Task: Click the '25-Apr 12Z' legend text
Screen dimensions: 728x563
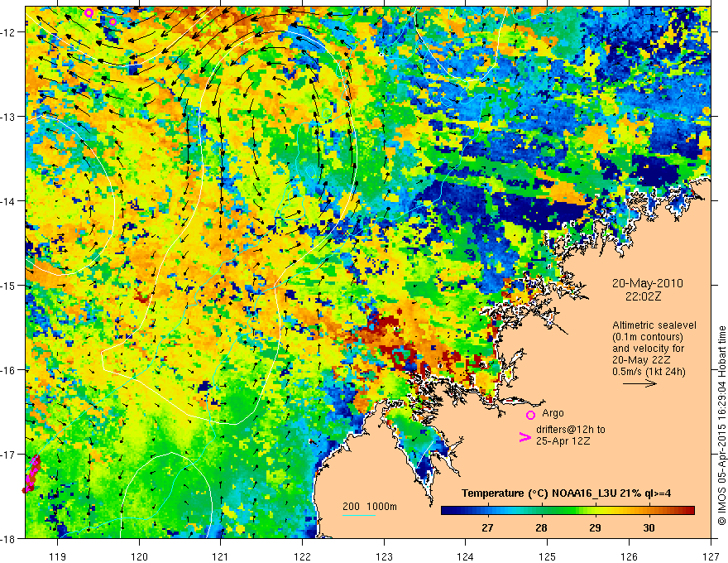Action: click(x=563, y=441)
